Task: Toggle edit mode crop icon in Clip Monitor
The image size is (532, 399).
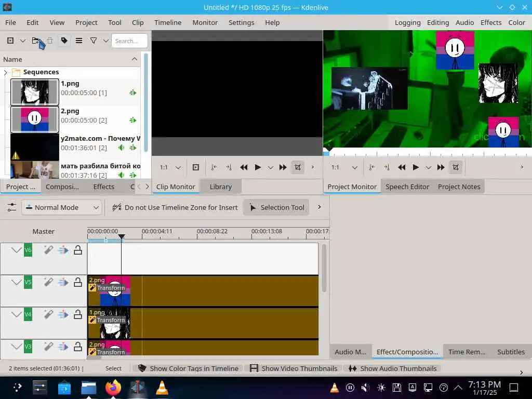Action: (298, 167)
